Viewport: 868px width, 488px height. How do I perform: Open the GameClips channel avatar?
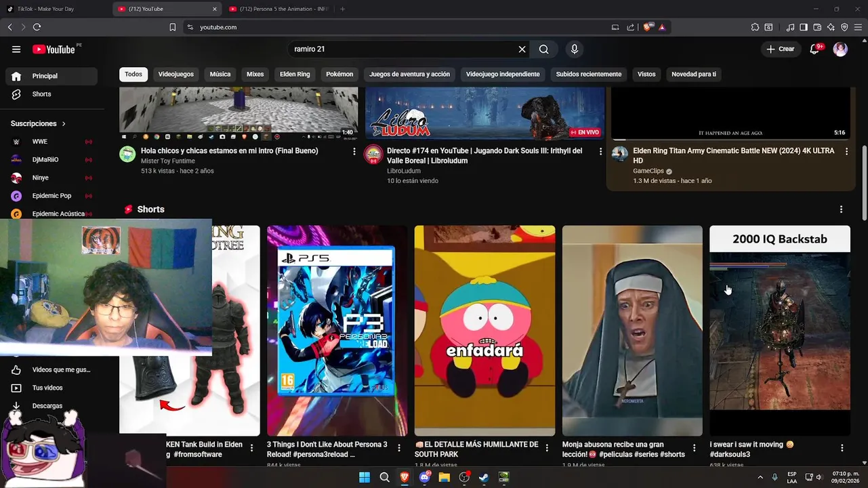coord(619,154)
